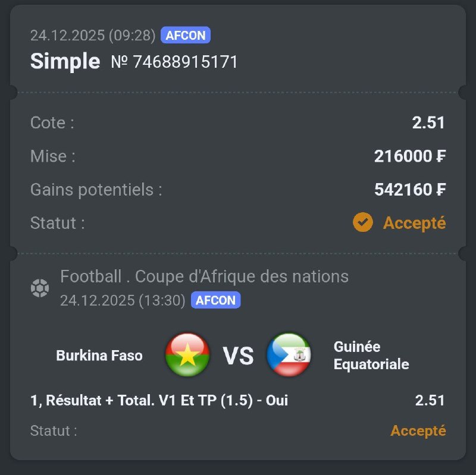Viewport: 476px width, 475px height.
Task: Click the 24.12.2025 (13:30) match date
Action: 123,300
